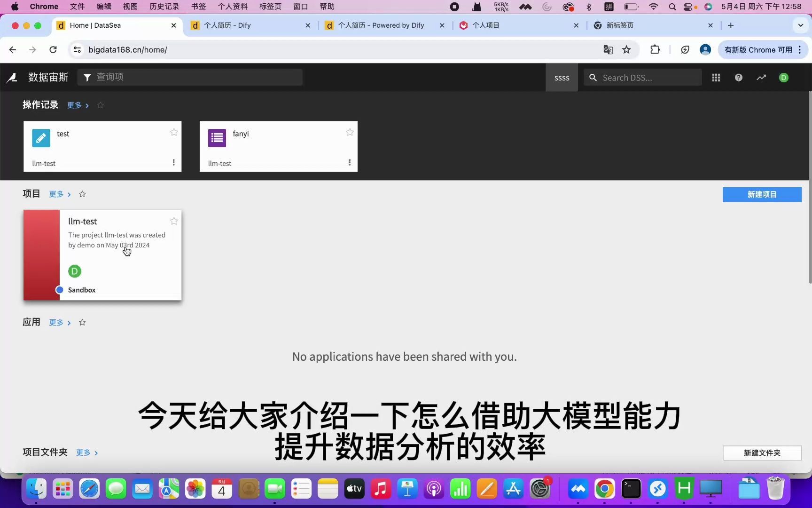Viewport: 812px width, 508px height.
Task: Favorite the llm-test project card
Action: point(173,221)
